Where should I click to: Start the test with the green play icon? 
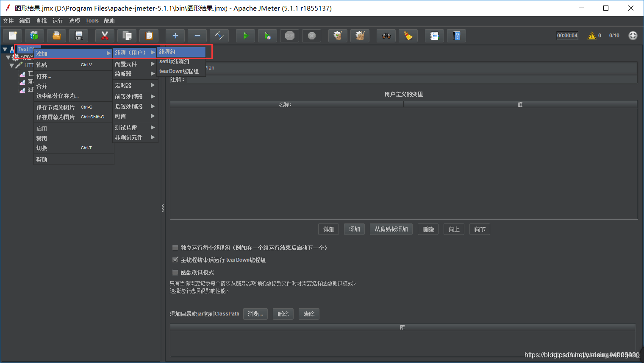point(245,36)
